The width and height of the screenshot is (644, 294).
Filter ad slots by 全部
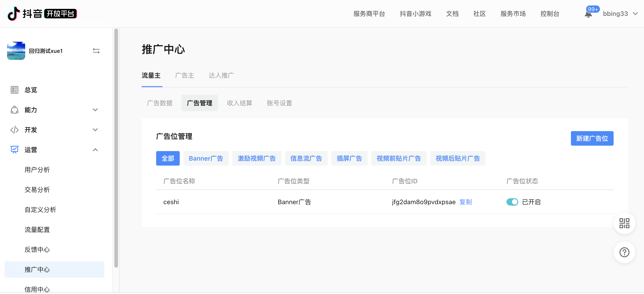click(168, 158)
